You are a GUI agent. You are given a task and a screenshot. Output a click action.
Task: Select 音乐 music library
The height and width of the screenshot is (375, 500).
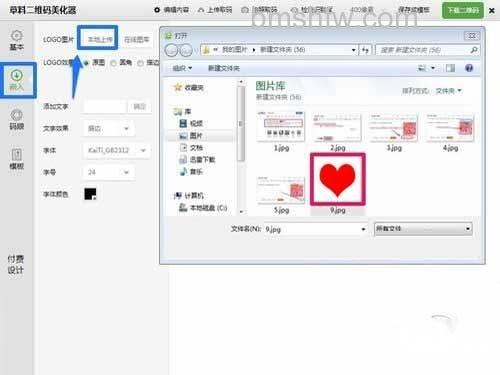191,172
